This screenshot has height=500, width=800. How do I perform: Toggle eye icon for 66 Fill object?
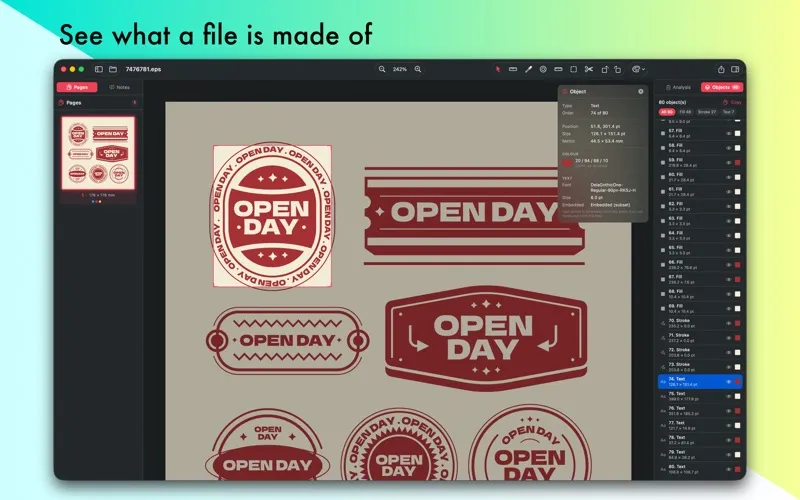click(729, 265)
